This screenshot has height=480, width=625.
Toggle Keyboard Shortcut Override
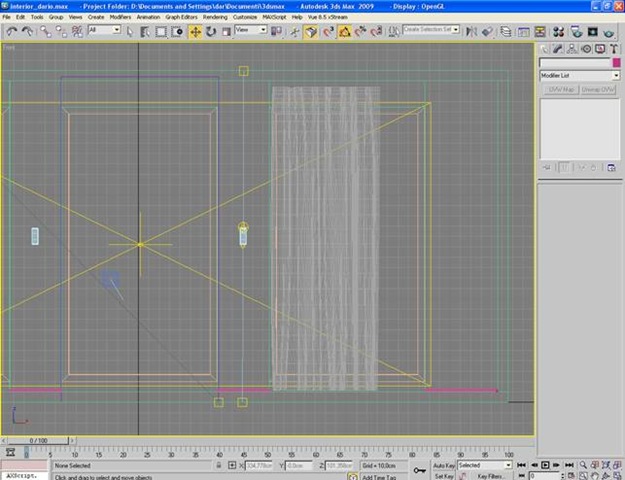click(311, 31)
